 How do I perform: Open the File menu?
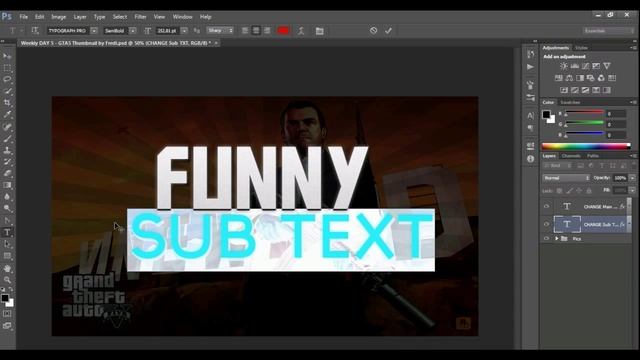click(x=24, y=17)
